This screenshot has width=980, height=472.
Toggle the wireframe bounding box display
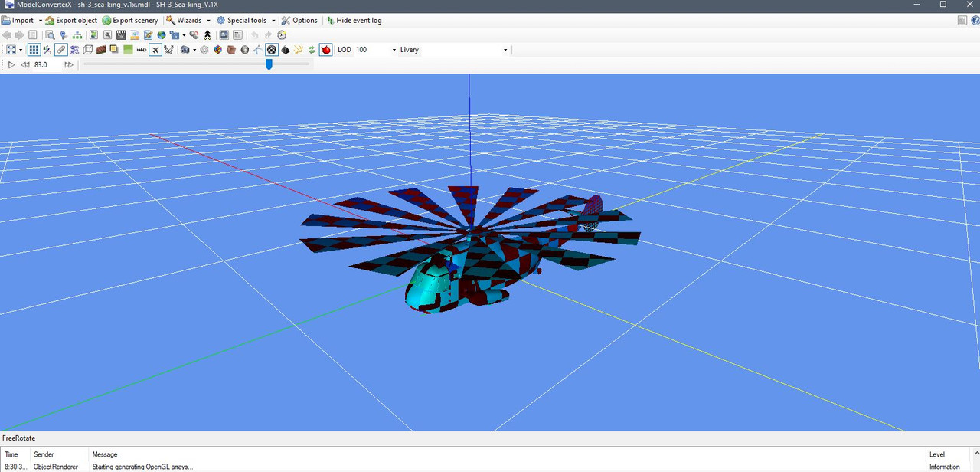(87, 50)
